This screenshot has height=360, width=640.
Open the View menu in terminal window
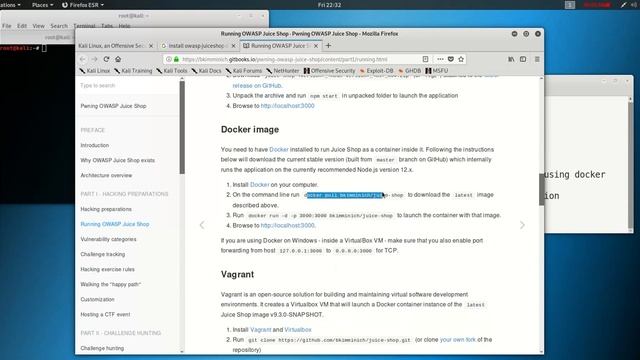[38, 26]
